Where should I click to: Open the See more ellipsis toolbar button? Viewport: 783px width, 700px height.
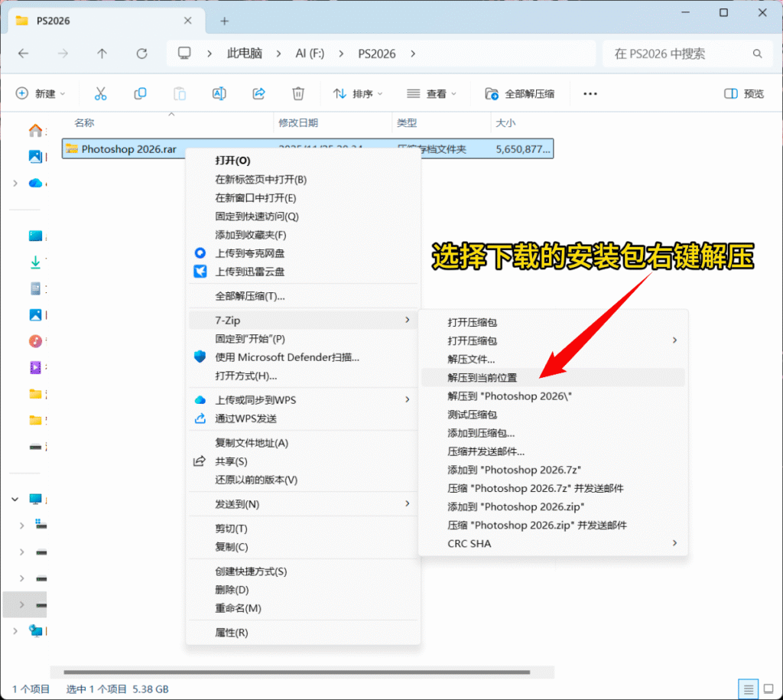590,93
